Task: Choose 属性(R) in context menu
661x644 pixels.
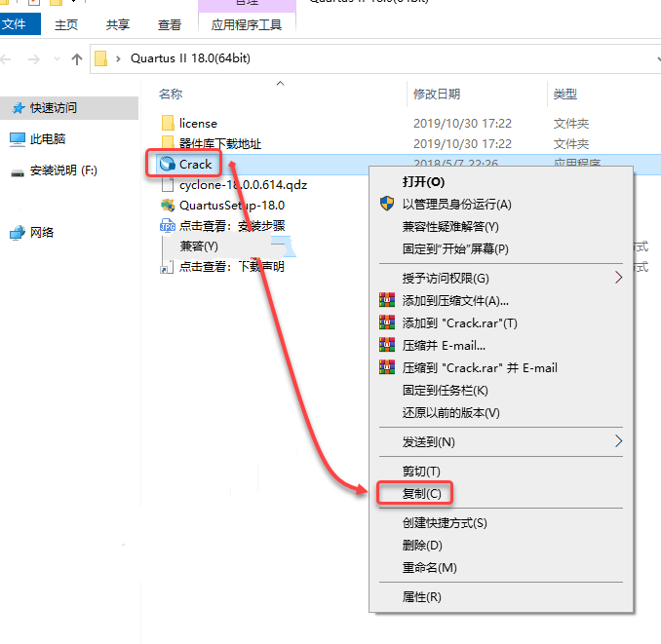Action: pos(421,597)
